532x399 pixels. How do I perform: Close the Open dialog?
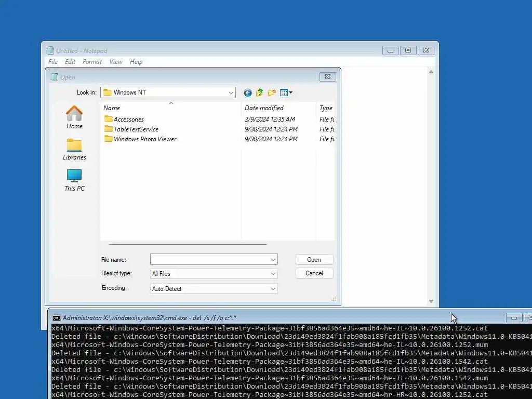click(328, 77)
